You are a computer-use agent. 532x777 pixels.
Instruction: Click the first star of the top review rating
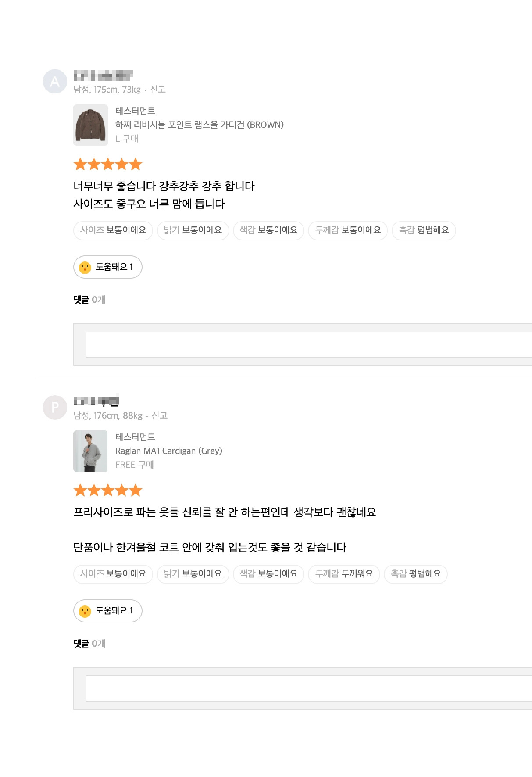click(x=80, y=164)
